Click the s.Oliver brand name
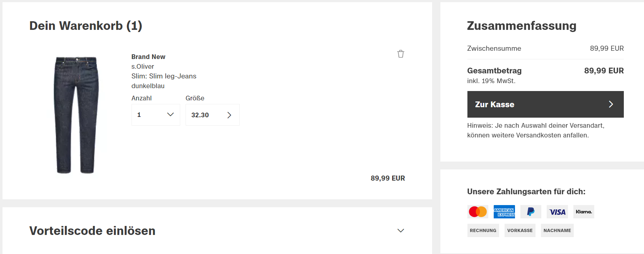Screen dimensions: 644x254 coord(142,67)
